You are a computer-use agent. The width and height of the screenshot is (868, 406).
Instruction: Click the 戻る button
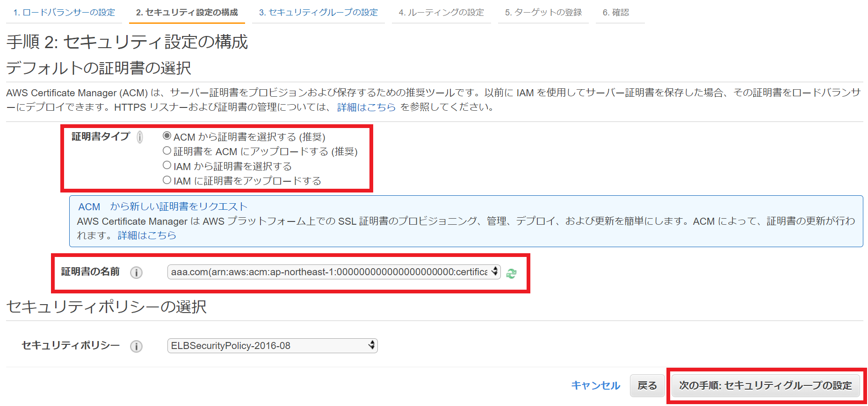647,385
